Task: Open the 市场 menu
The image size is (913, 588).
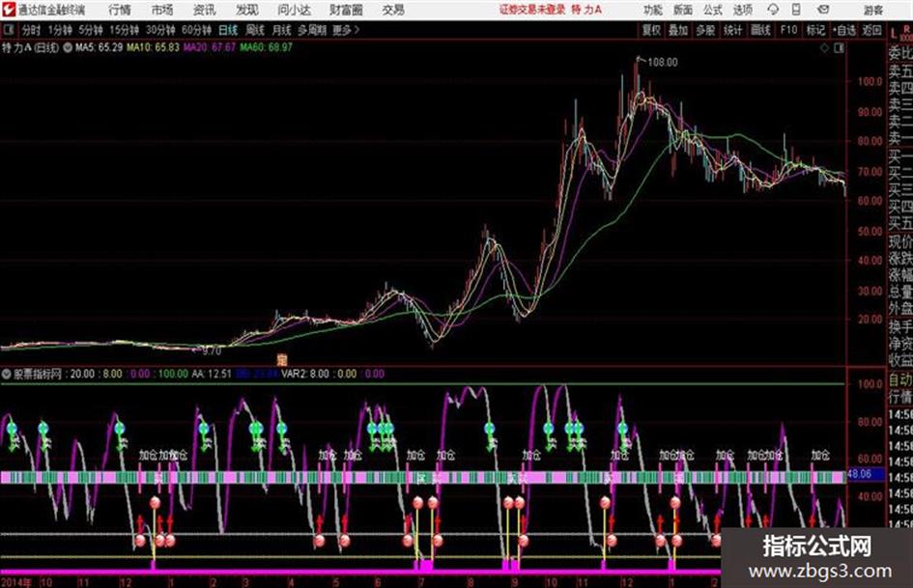Action: [x=162, y=10]
